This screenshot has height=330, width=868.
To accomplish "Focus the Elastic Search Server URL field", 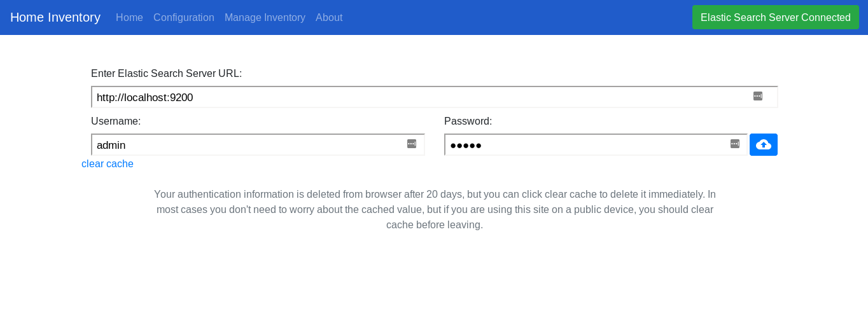I will [435, 97].
